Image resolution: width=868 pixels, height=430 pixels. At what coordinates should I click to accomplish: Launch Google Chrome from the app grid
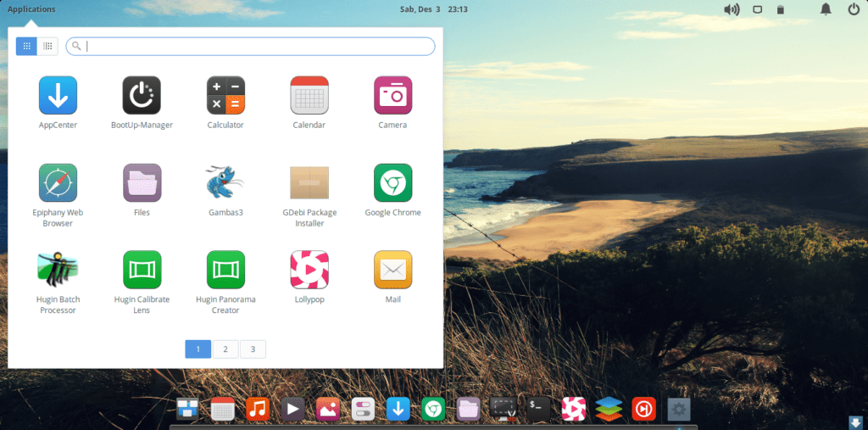point(392,182)
